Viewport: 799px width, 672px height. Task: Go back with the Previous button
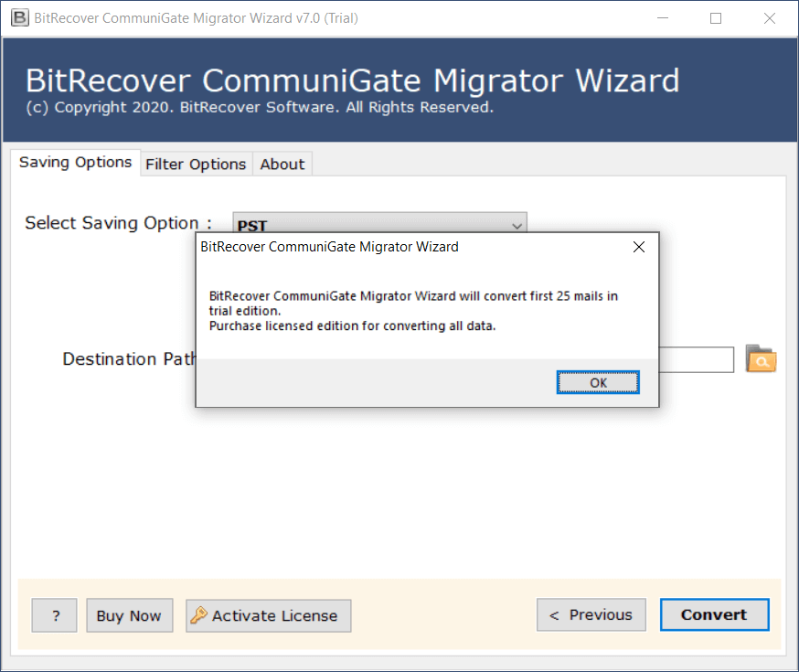(x=591, y=615)
